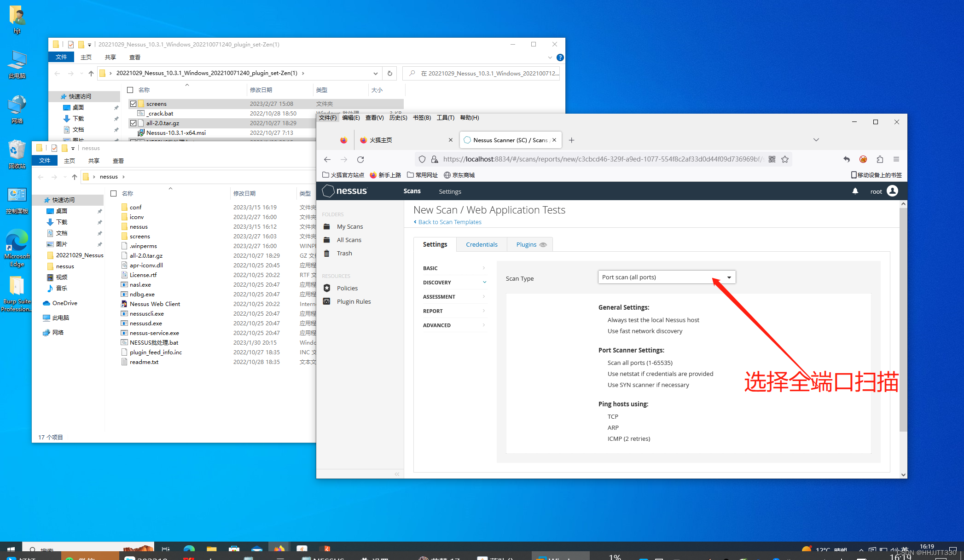Click the Nessus notifications bell icon
Viewport: 964px width, 560px height.
tap(855, 191)
